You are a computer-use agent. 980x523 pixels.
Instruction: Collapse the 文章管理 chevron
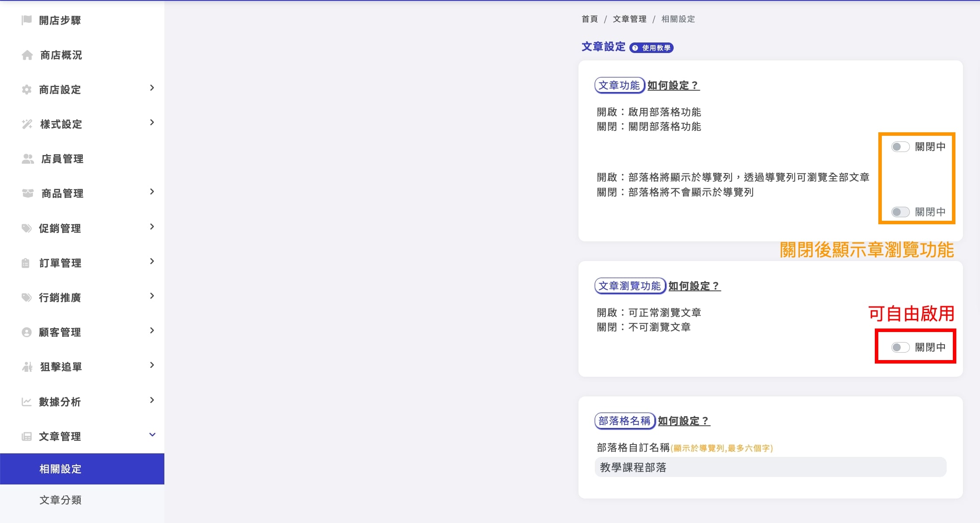click(x=152, y=435)
